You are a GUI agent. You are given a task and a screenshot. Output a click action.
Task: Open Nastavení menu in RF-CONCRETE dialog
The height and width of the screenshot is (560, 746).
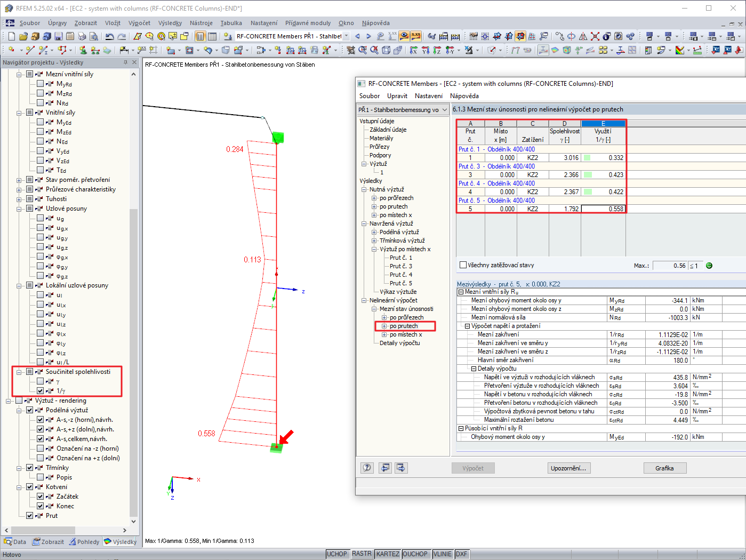click(429, 96)
